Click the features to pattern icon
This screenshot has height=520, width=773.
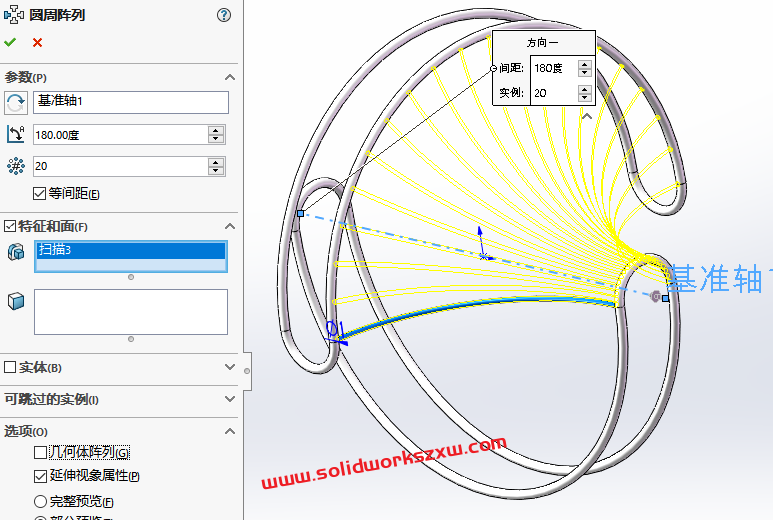tap(16, 252)
